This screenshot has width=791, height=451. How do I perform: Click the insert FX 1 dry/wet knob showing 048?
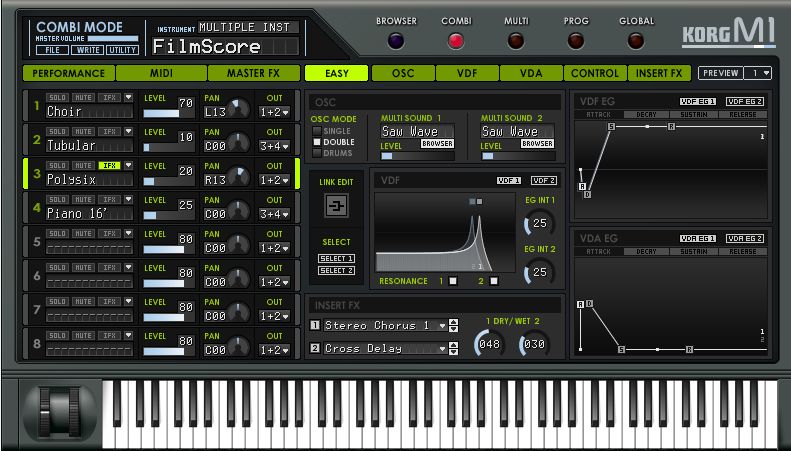coord(489,344)
